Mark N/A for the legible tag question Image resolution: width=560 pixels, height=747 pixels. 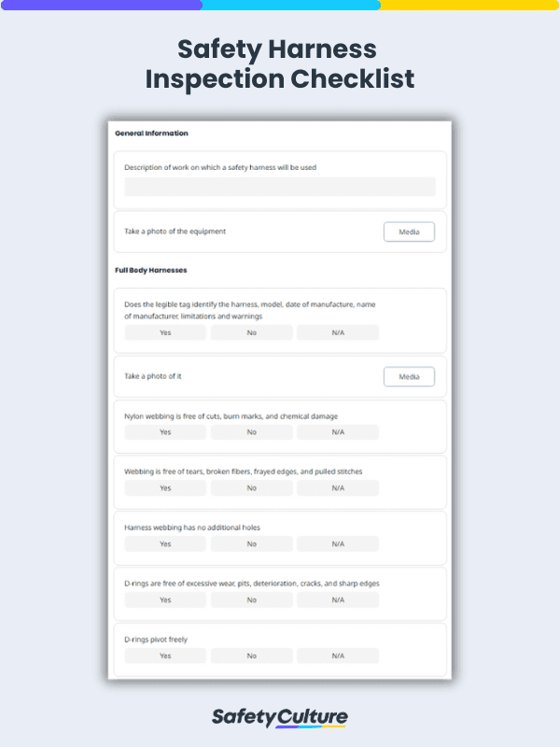pos(338,332)
